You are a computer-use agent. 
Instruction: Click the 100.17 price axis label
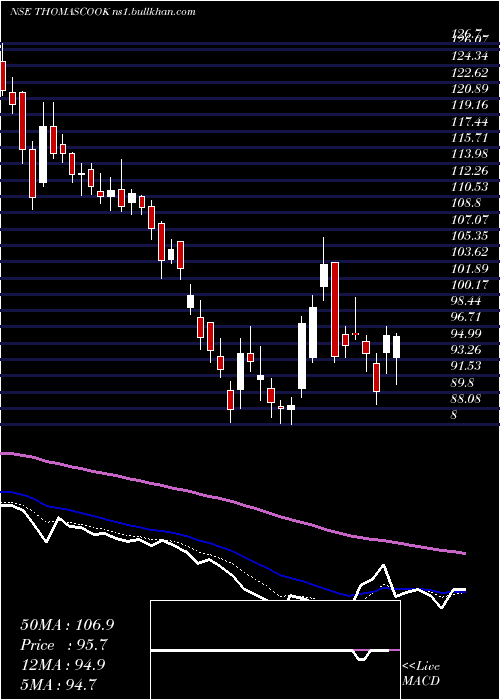click(x=470, y=285)
